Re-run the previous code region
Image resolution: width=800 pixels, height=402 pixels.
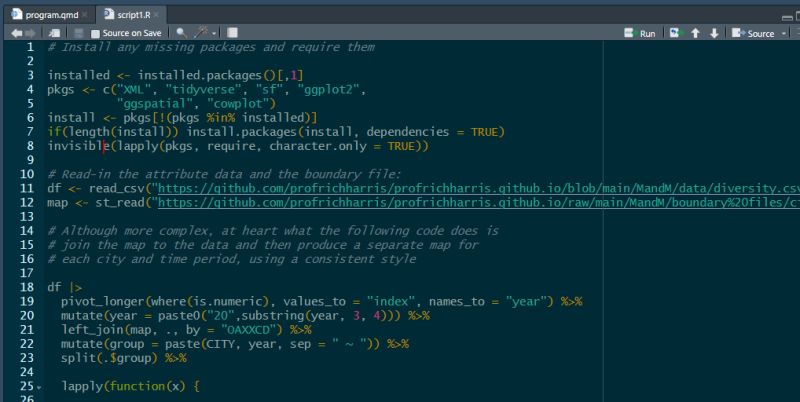[x=676, y=33]
